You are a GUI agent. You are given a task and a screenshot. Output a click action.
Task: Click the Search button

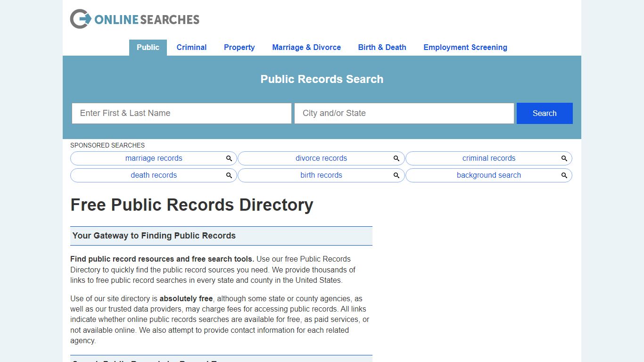point(544,113)
